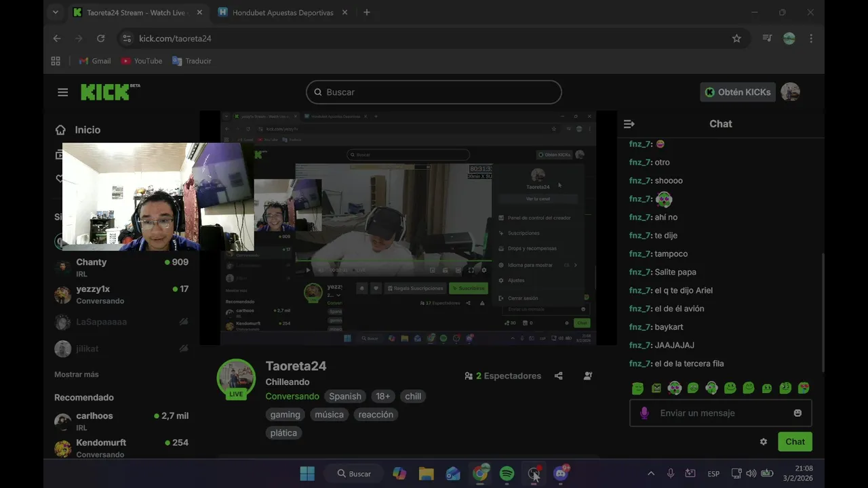Show hidden system tray icons chevron
This screenshot has width=868, height=488.
[651, 474]
